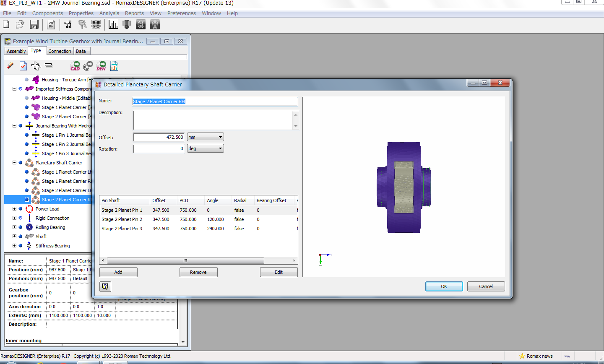Click the Rolling Bearing tree icon

(x=29, y=227)
